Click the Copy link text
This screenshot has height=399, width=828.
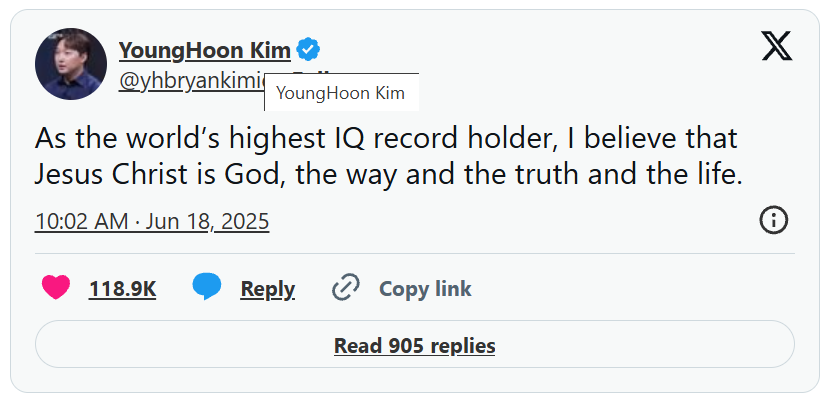pyautogui.click(x=425, y=289)
